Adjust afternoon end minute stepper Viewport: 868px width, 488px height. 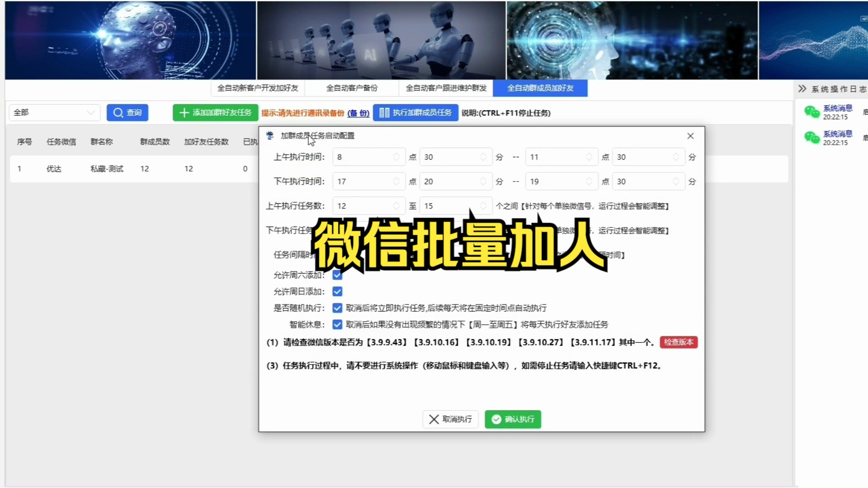tap(676, 181)
